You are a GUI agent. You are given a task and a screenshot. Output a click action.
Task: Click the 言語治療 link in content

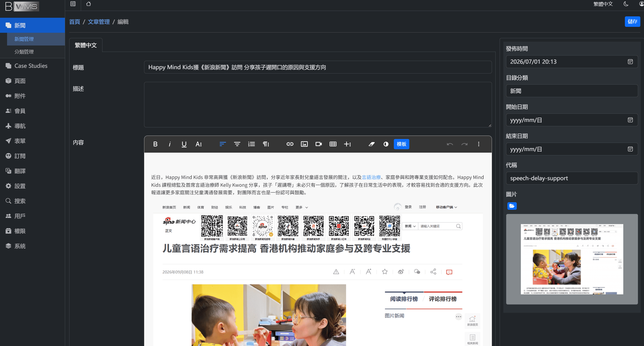371,177
